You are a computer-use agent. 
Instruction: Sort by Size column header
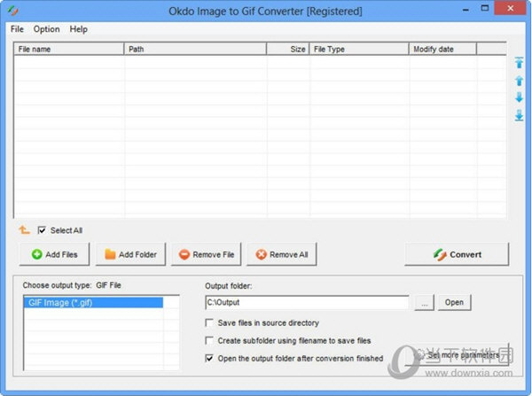pyautogui.click(x=288, y=49)
